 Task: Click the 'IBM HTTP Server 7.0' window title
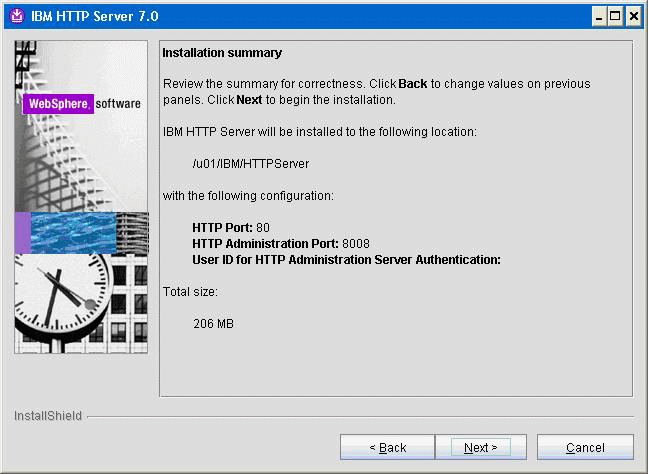pos(95,16)
